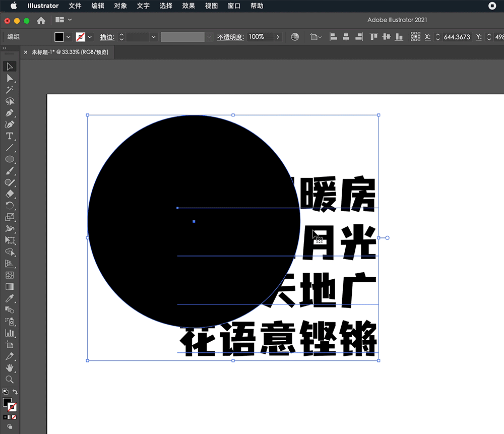The height and width of the screenshot is (434, 504).
Task: Select the Blend tool
Action: [x=10, y=310]
